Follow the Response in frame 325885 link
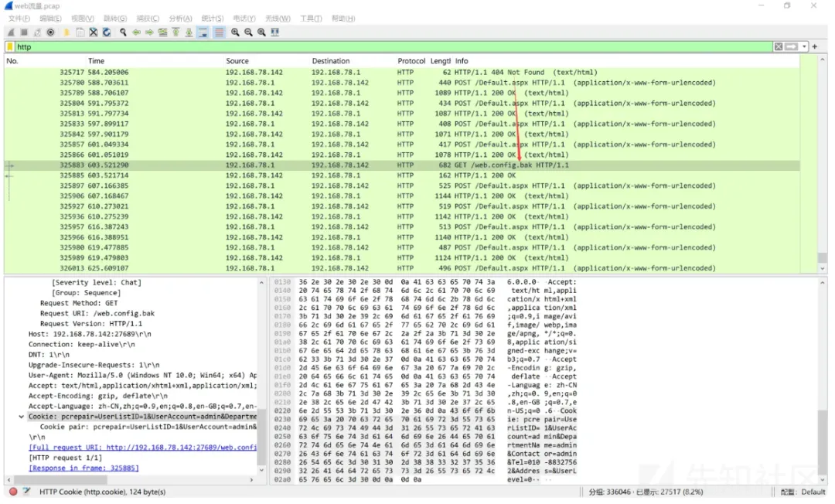The width and height of the screenshot is (835, 504). point(83,468)
